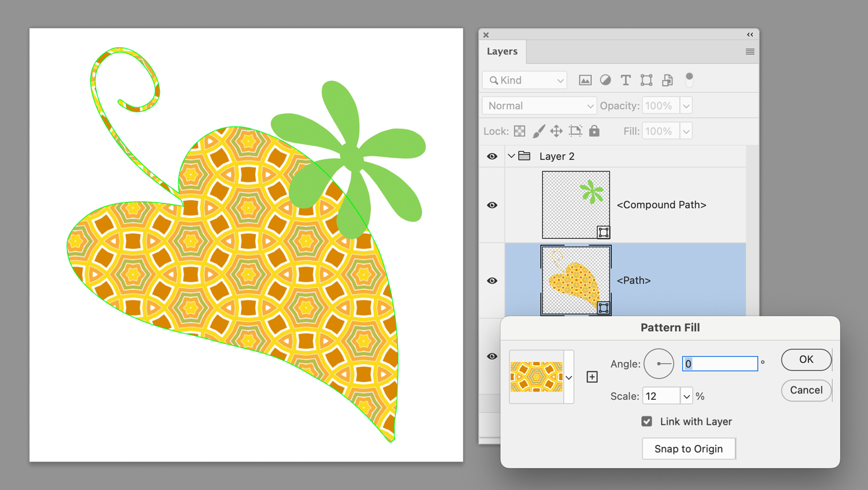Viewport: 868px width, 490px height.
Task: Hide the Compound Path layer
Action: pos(491,205)
